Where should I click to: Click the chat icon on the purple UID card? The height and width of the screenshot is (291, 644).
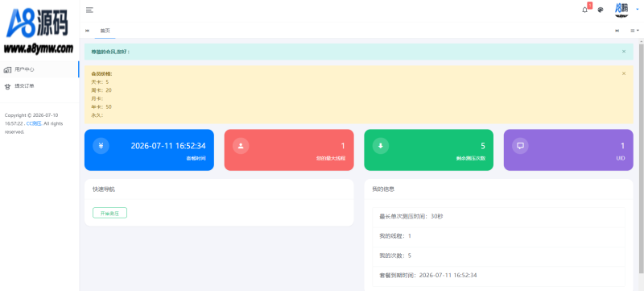point(520,145)
